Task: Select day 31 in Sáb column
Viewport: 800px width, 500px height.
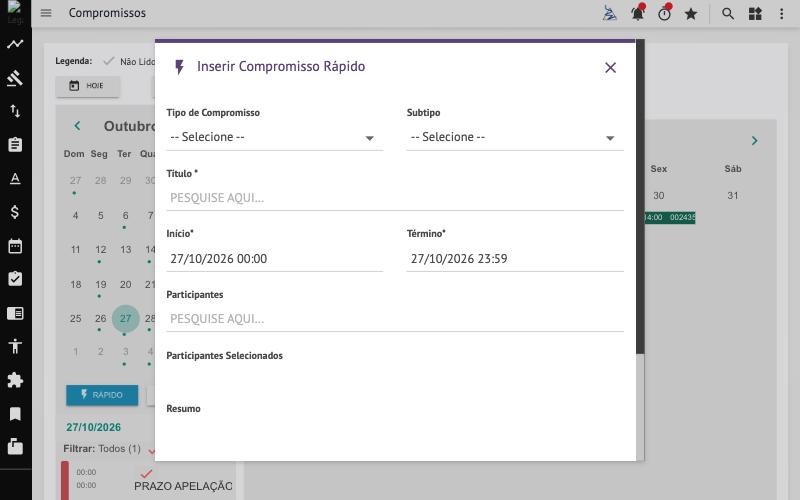Action: pos(733,195)
